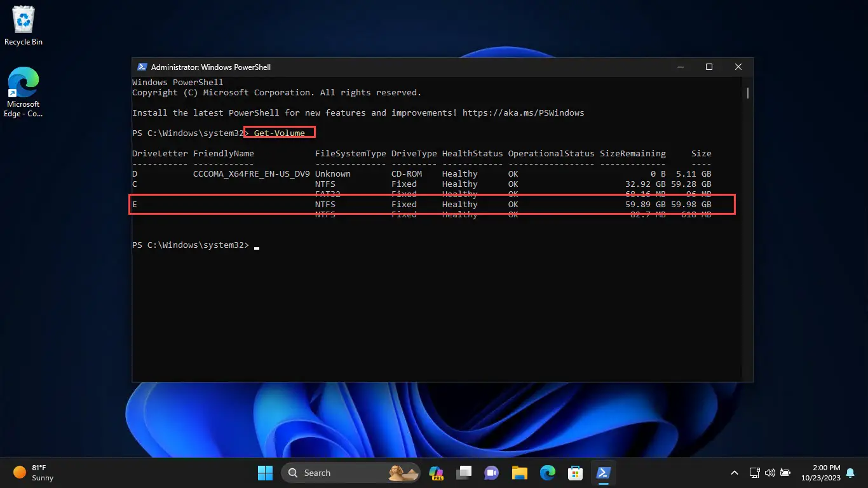
Task: Open the weather widget showing 81°F Sunny
Action: pyautogui.click(x=35, y=473)
